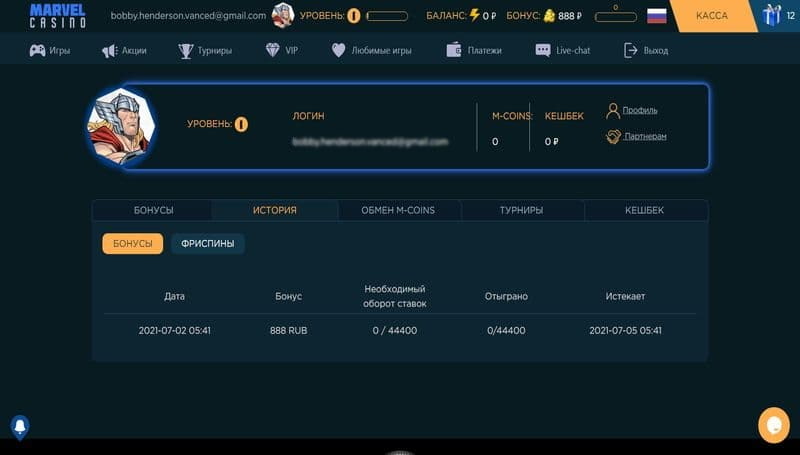Start Live-chat from navigation bar
This screenshot has width=800, height=455.
(x=562, y=50)
